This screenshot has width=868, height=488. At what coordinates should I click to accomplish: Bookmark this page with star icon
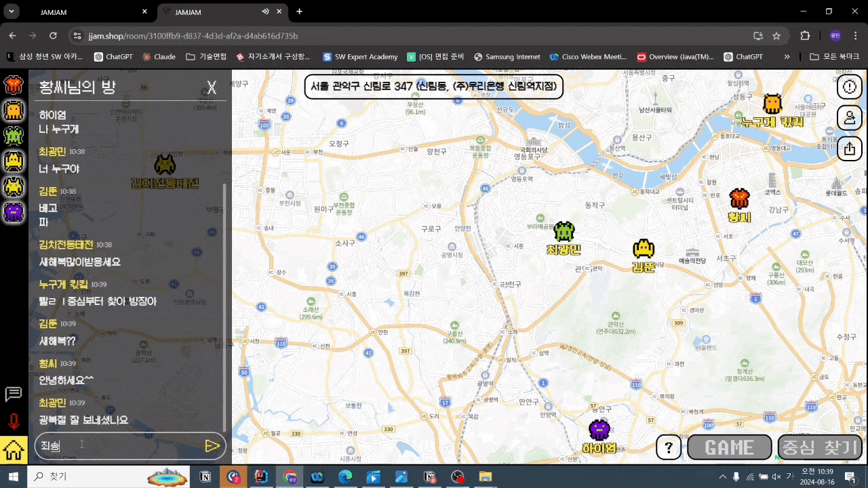point(776,35)
